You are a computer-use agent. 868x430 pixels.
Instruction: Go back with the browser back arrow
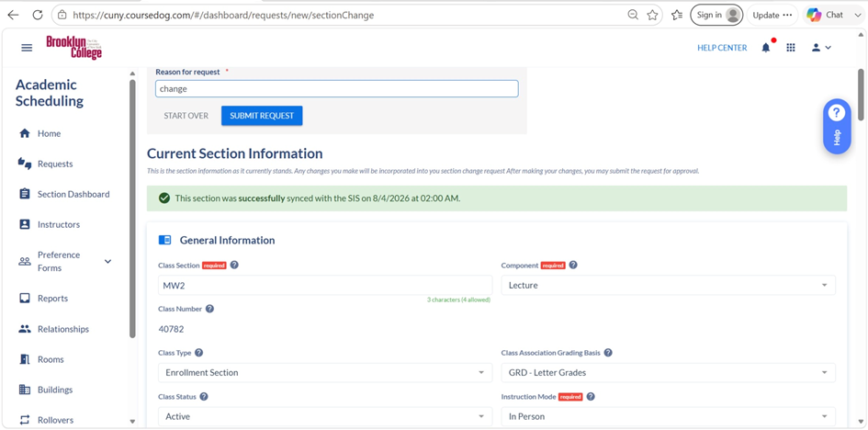click(13, 15)
